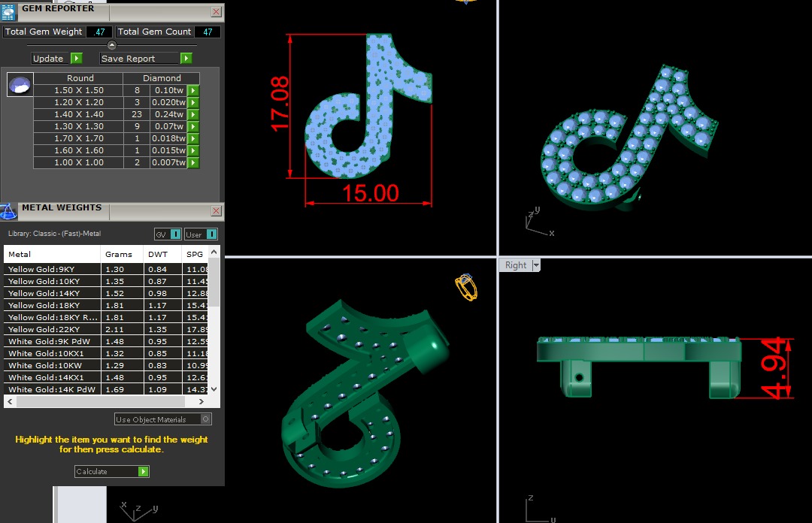
Task: Click the 0.24tw weight cell
Action: 169,114
